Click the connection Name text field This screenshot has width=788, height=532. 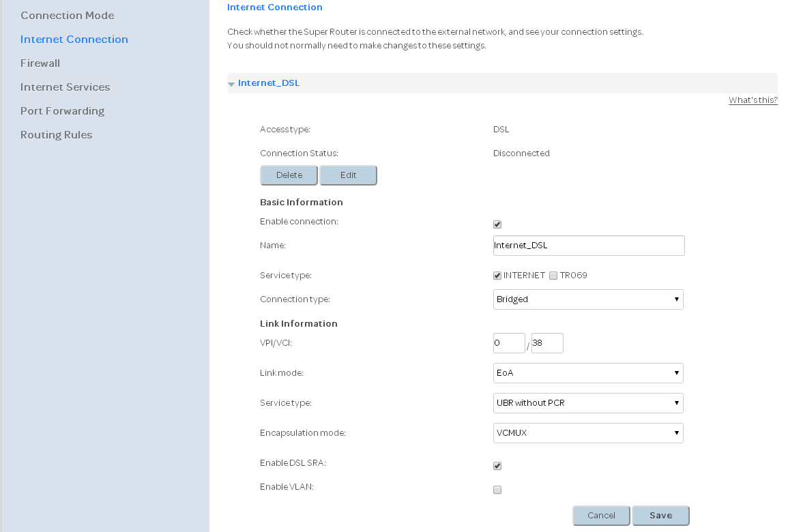[588, 246]
